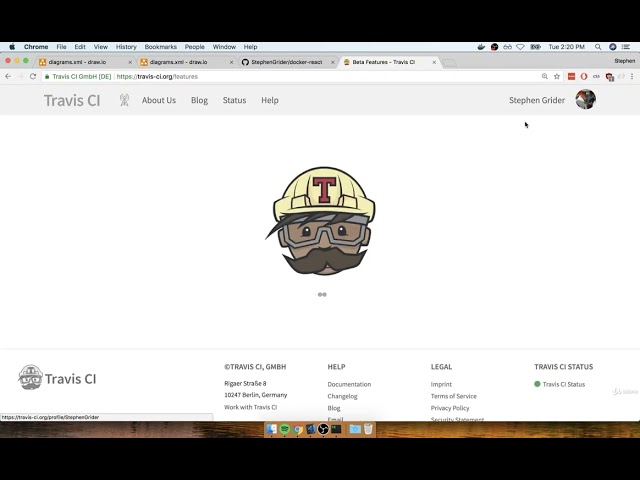
Task: Open the Status link in header
Action: click(x=234, y=100)
